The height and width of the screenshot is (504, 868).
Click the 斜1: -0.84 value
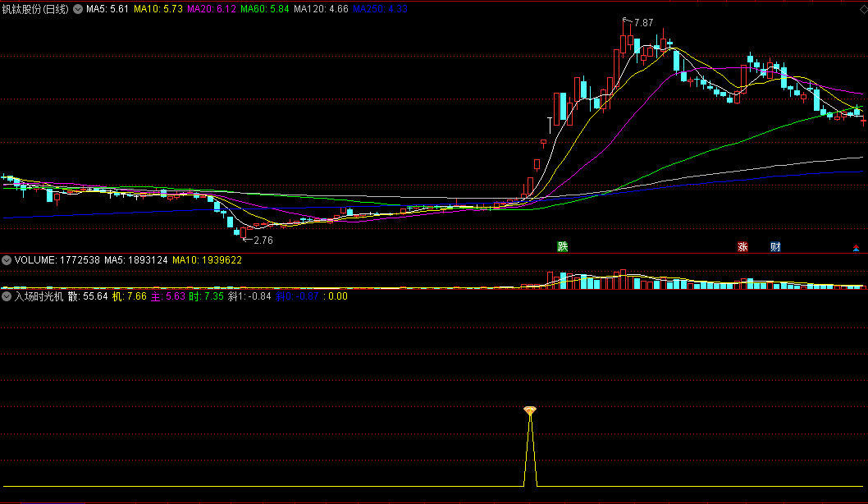click(249, 296)
